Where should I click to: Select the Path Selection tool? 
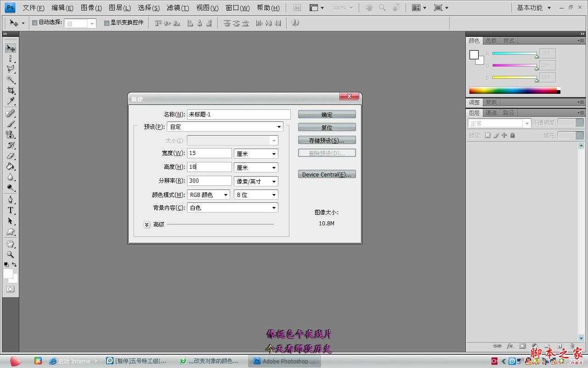coord(10,221)
